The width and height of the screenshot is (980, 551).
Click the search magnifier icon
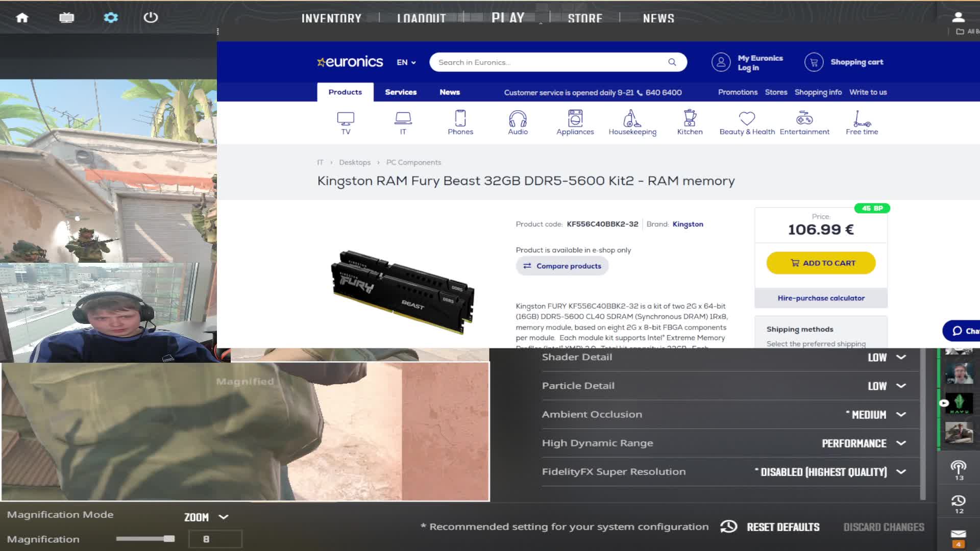[672, 62]
